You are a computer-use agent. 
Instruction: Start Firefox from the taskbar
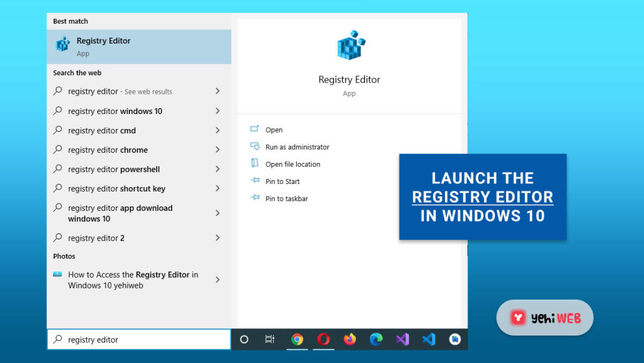pyautogui.click(x=349, y=339)
